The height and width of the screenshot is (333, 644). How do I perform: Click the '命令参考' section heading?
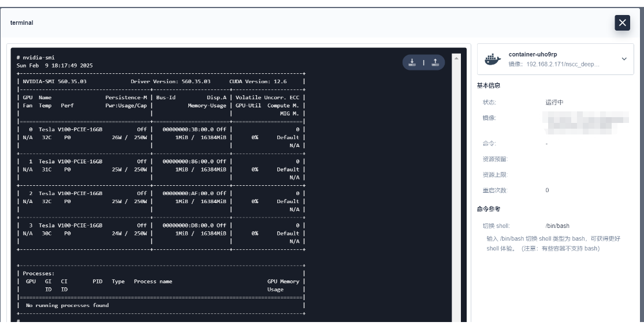(488, 209)
